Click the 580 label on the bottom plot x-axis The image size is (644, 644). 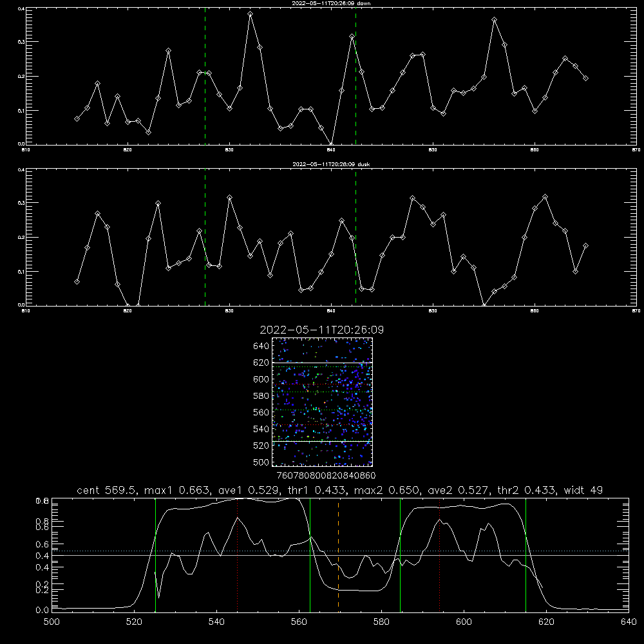[381, 622]
